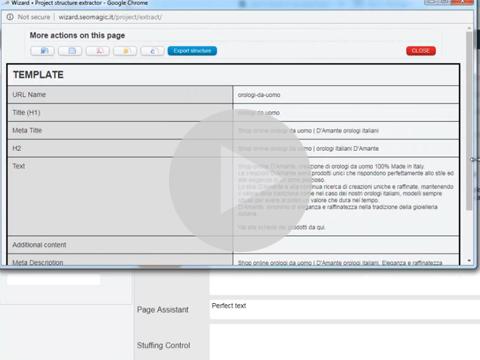480x360 pixels.
Task: Select the URL Name row label
Action: [x=29, y=95]
